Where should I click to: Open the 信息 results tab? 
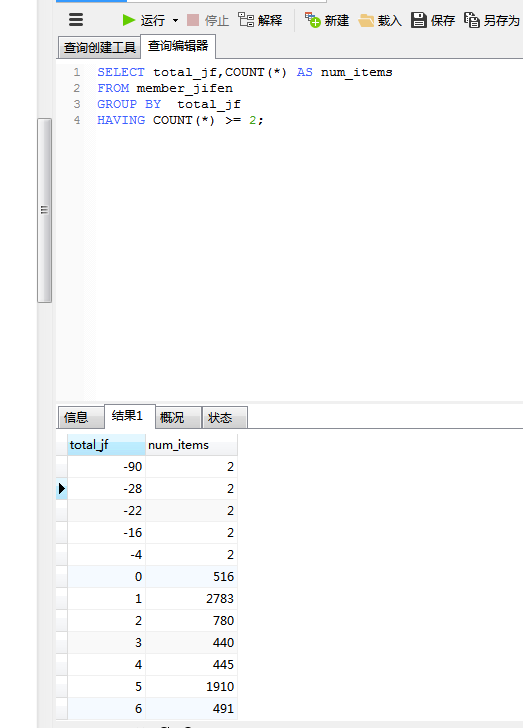click(81, 417)
